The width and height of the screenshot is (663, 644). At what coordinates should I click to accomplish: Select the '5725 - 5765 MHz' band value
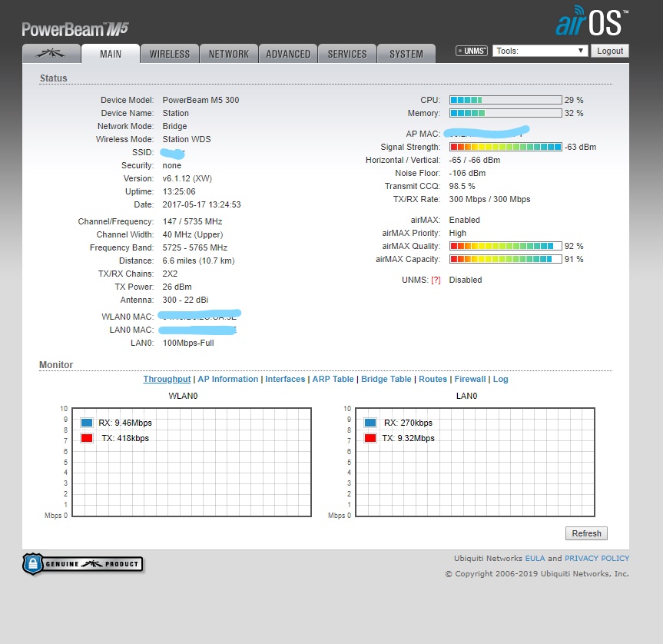194,247
